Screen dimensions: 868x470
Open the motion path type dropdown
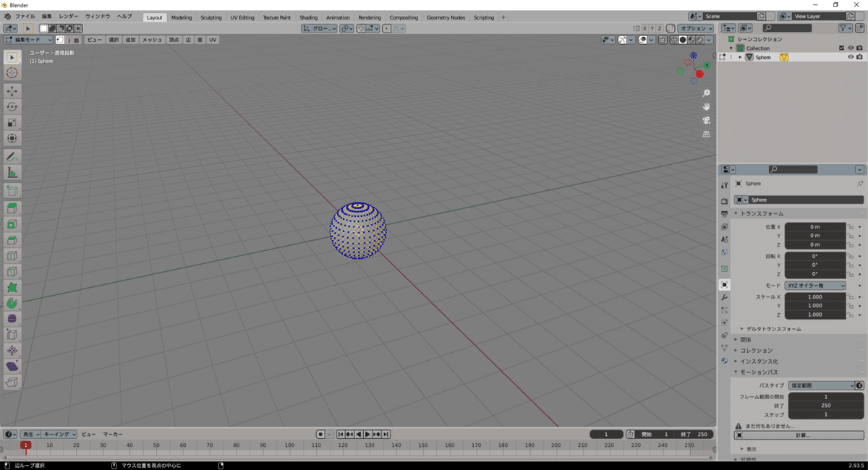[821, 385]
